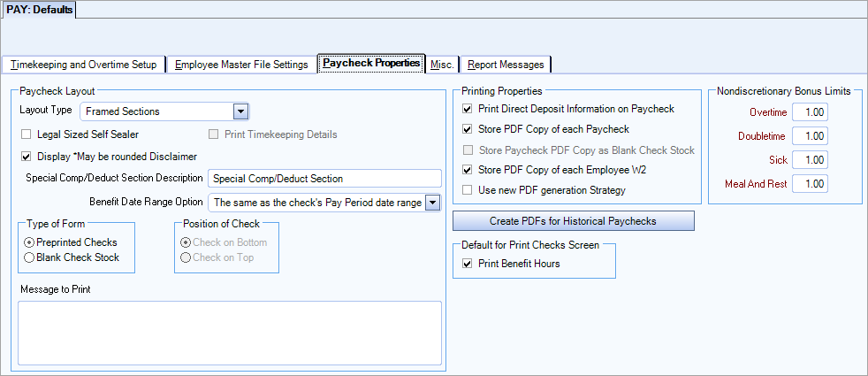
Task: Switch to Employee Master File Settings tab
Action: point(241,65)
